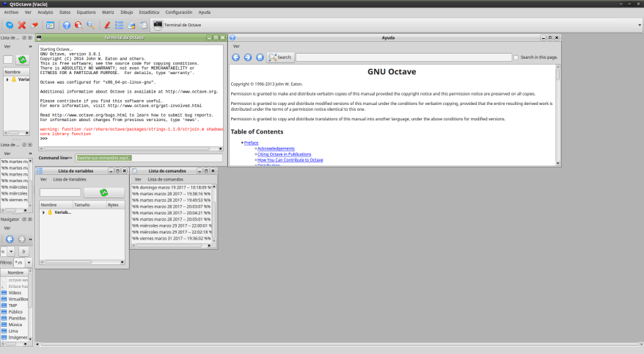Open How You Can Contribute to Octave link
The height and width of the screenshot is (354, 644).
tap(290, 160)
